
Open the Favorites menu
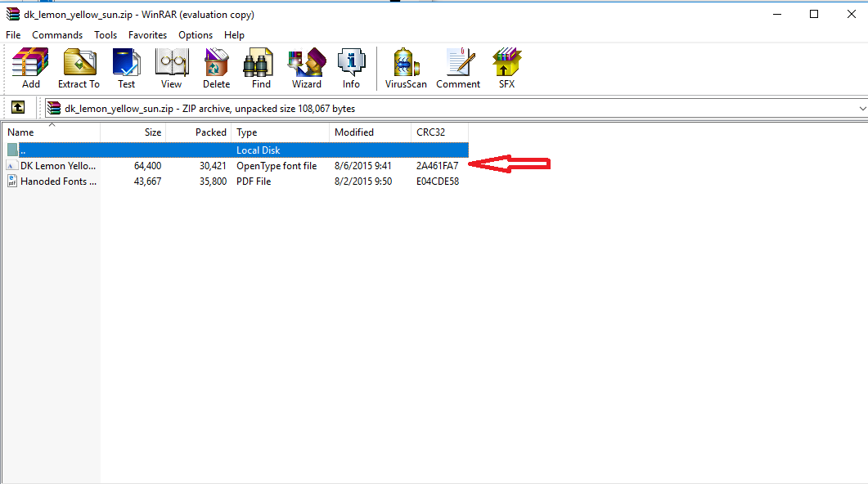click(x=147, y=35)
